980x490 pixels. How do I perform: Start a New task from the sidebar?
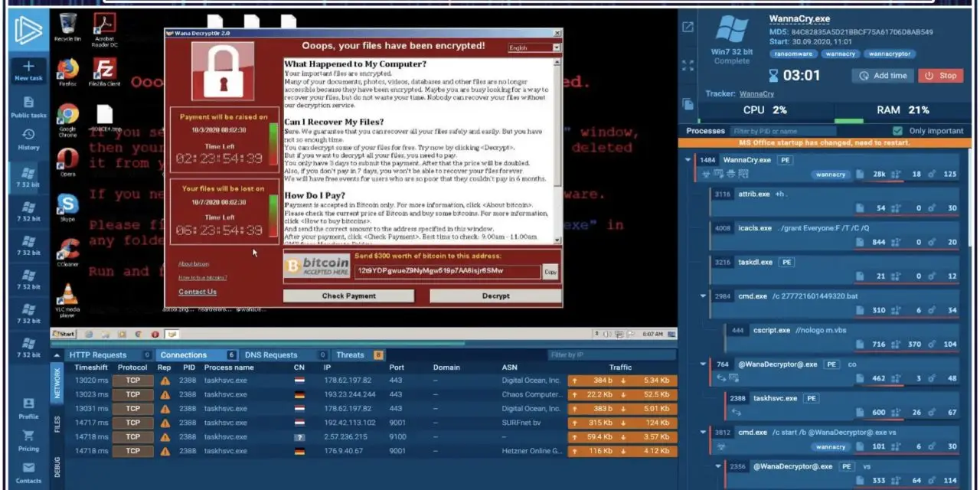point(28,70)
